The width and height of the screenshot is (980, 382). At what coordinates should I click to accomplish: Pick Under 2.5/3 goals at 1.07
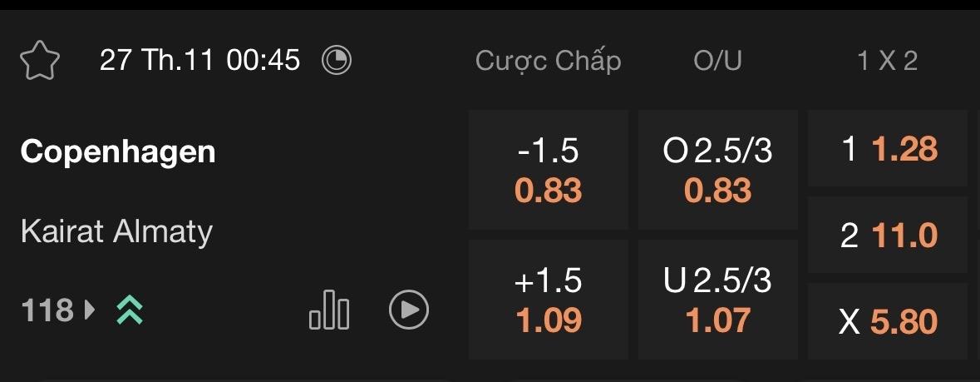pos(718,300)
